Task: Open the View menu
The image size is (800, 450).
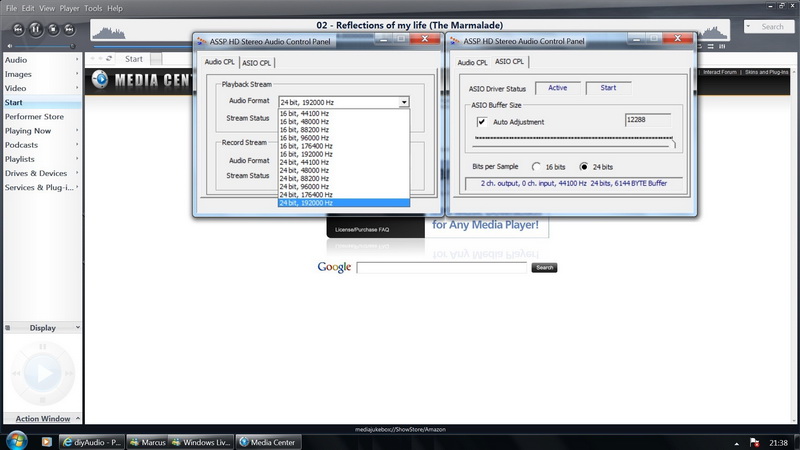Action: (x=47, y=8)
